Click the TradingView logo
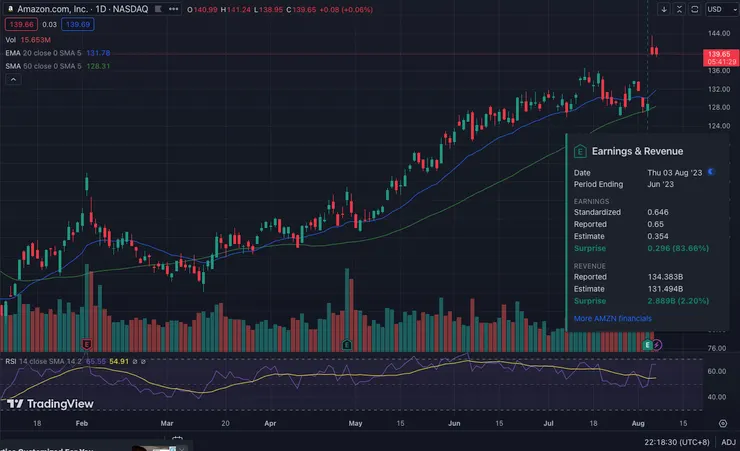Viewport: 740px width, 451px height. pyautogui.click(x=50, y=404)
